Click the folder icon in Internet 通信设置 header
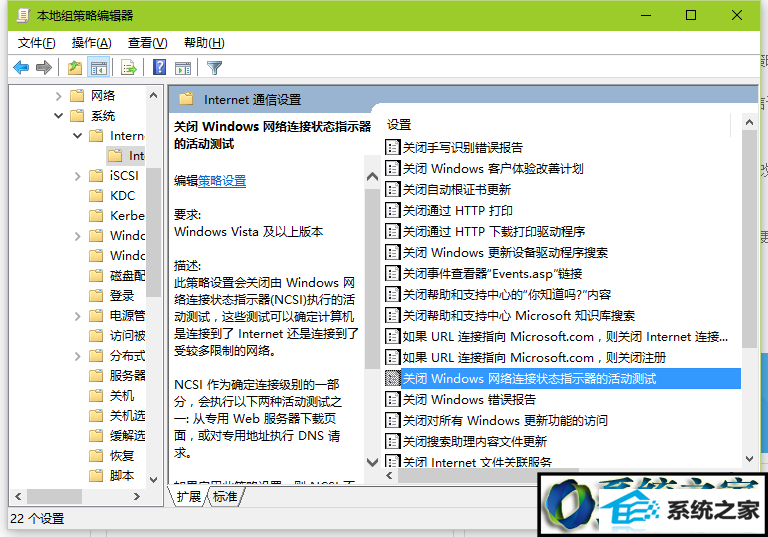Screen dimensions: 768x537 186,99
